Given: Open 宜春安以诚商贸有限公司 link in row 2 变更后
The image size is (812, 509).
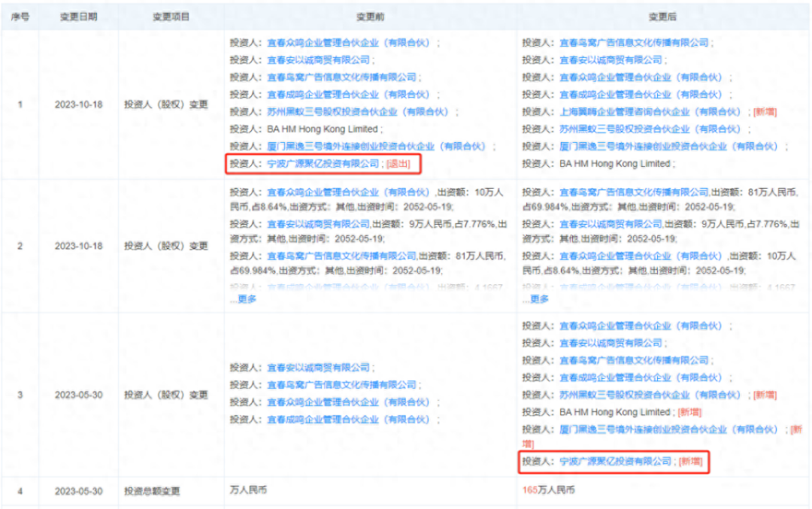Looking at the screenshot, I should 611,224.
